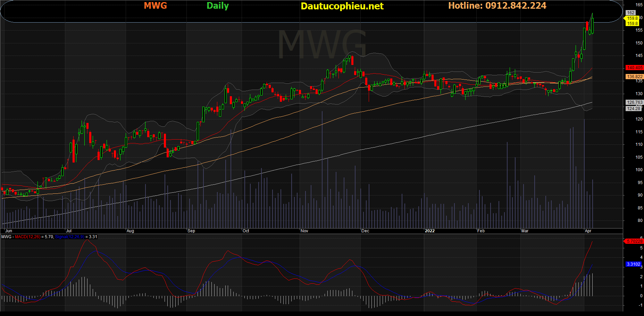Image resolution: width=644 pixels, height=316 pixels.
Task: Click the gray 124.28 price label
Action: (x=633, y=109)
